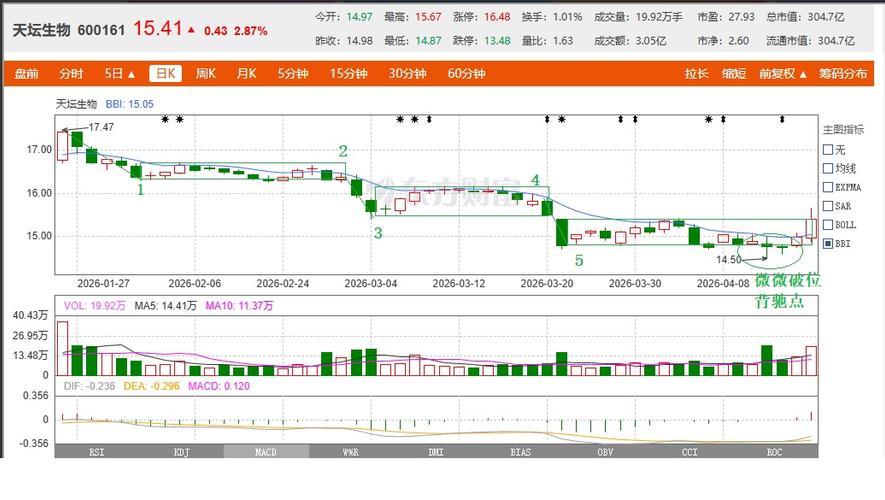Image resolution: width=885 pixels, height=500 pixels.
Task: Click the stock code 600161
Action: click(x=101, y=30)
